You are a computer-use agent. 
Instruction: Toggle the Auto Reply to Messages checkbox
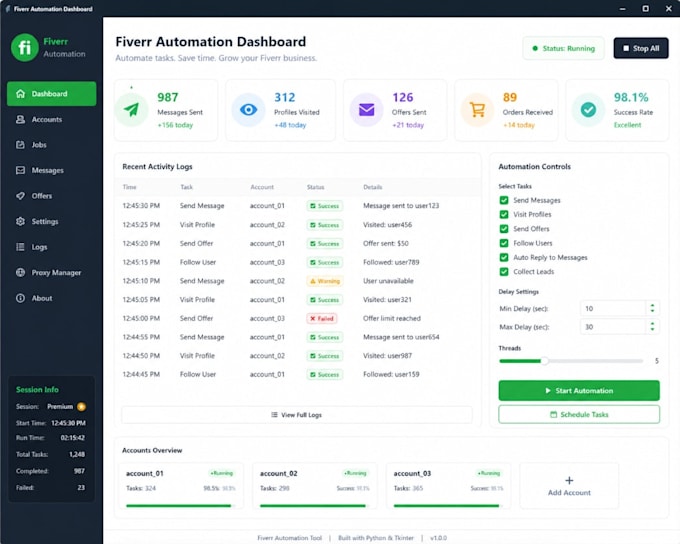(504, 257)
